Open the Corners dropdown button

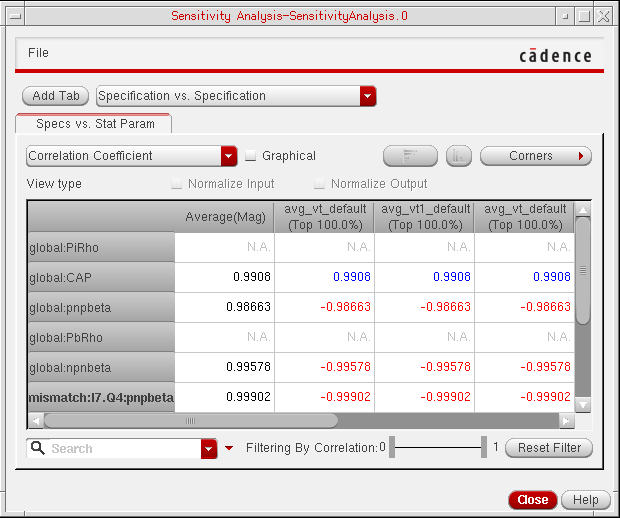tap(536, 156)
